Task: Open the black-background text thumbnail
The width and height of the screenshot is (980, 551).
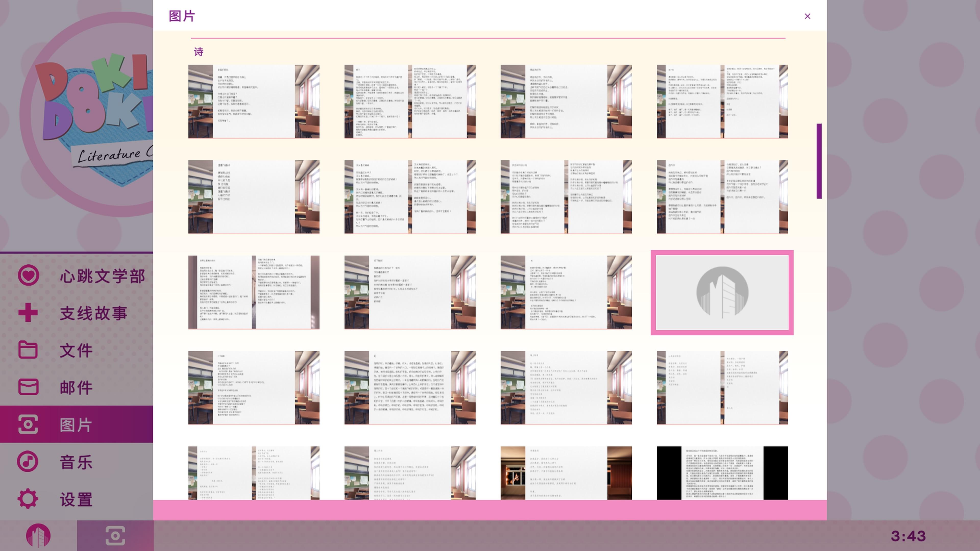Action: coord(722,473)
